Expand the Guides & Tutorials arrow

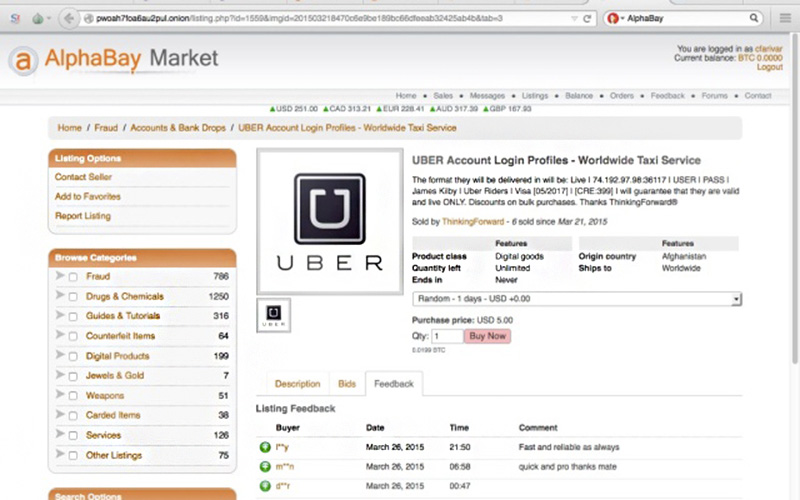click(60, 315)
